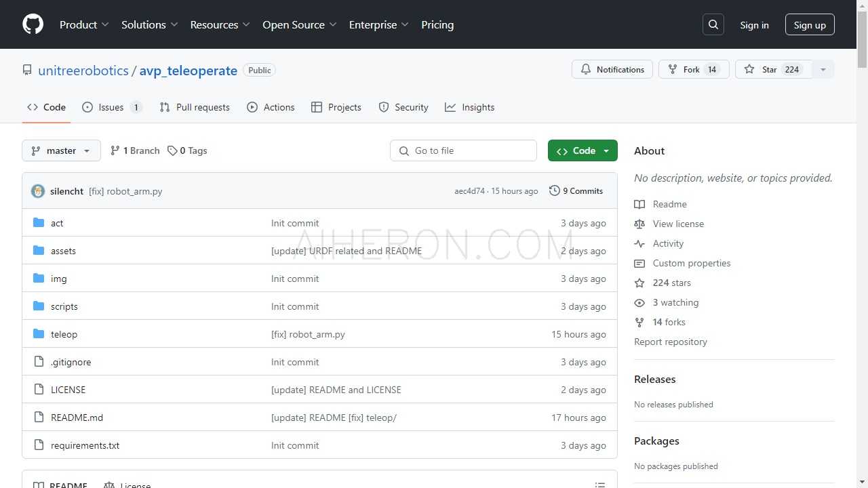Screen dimensions: 868x488
Task: Open the Releases heading link
Action: (x=655, y=379)
